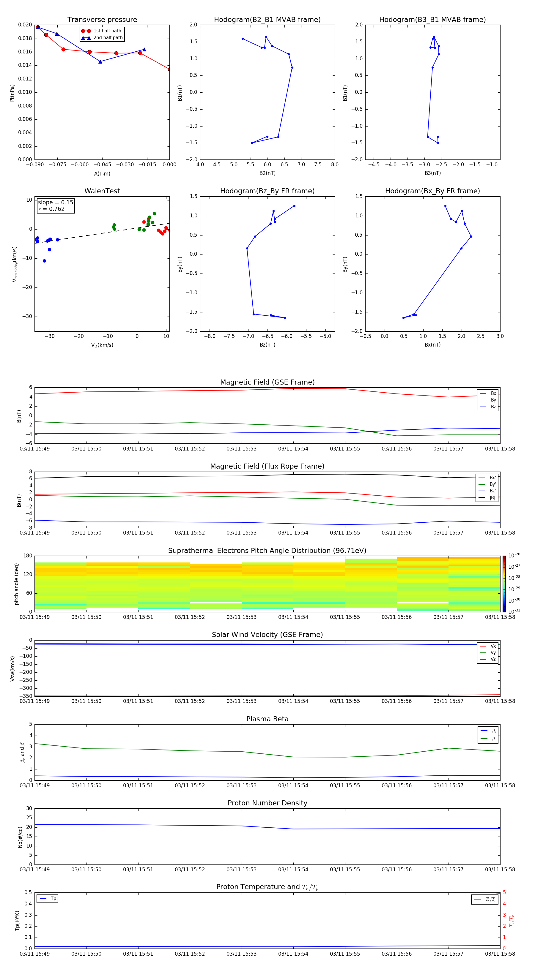Click the 'Bx(nT)' x-axis label
Viewport: 535px width, 980px height.
pyautogui.click(x=432, y=345)
